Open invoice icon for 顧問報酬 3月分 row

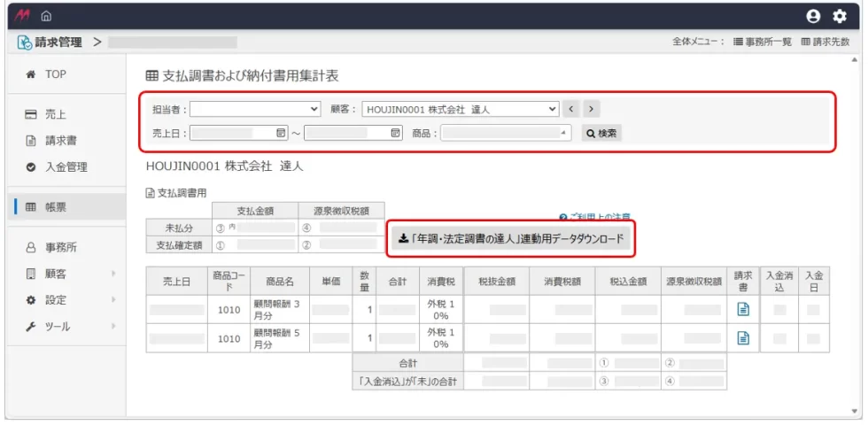(x=744, y=309)
